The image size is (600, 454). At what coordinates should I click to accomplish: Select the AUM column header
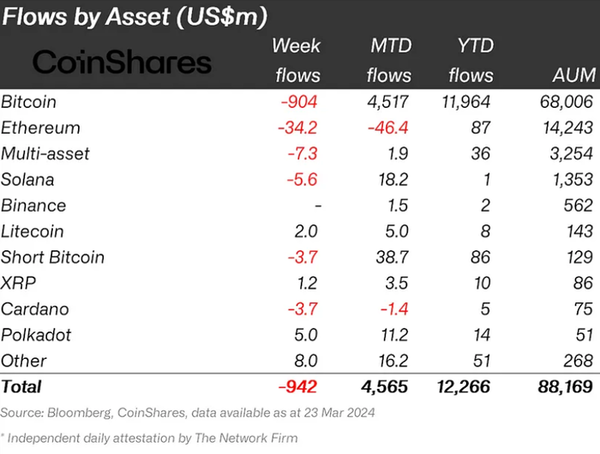click(x=574, y=75)
